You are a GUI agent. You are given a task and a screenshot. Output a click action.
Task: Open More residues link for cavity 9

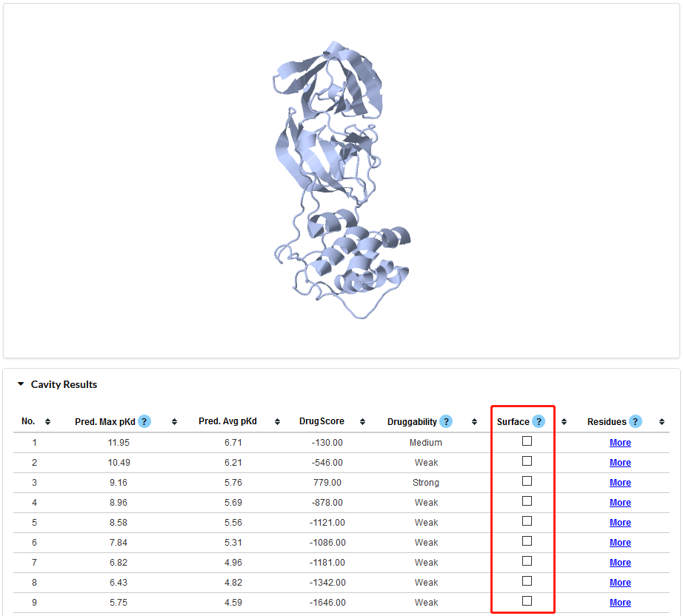pyautogui.click(x=620, y=603)
